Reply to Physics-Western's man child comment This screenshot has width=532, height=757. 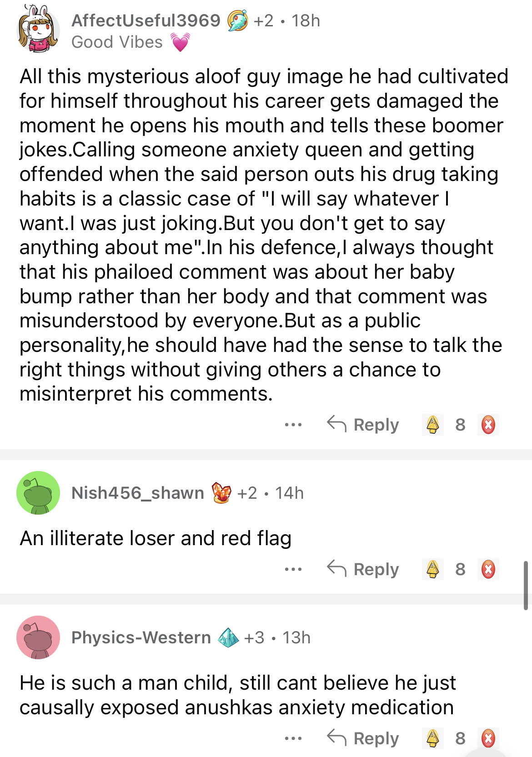click(x=363, y=738)
